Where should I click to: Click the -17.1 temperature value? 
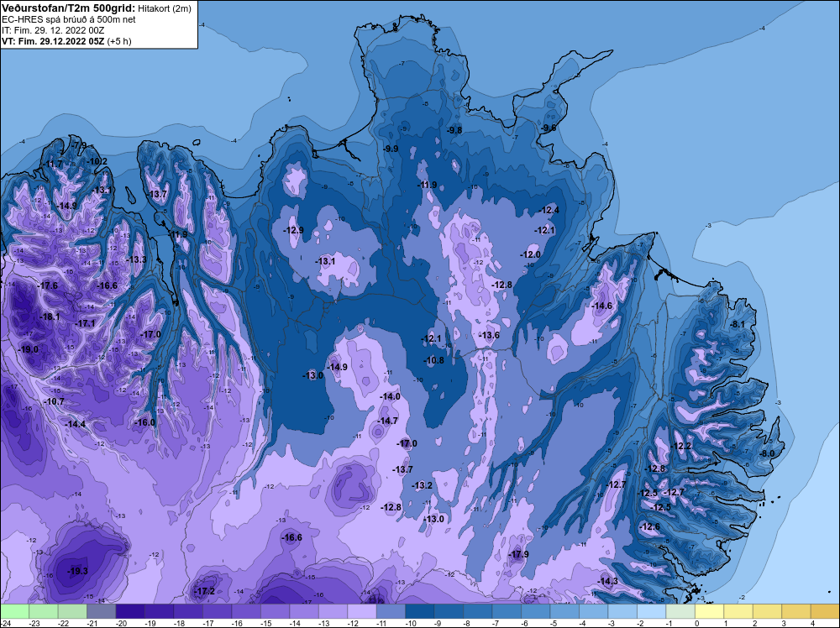tap(85, 323)
